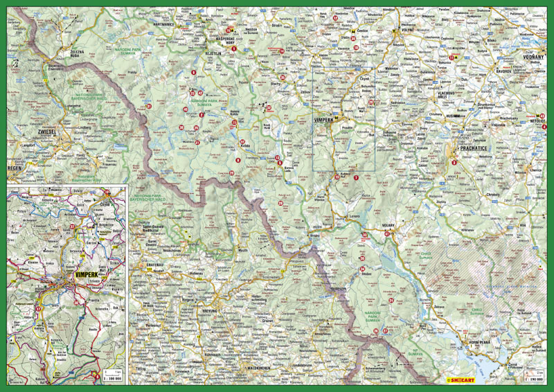The height and width of the screenshot is (392, 554).
Task: Click the red marker 11 near Bavorov
Action: pos(452,57)
